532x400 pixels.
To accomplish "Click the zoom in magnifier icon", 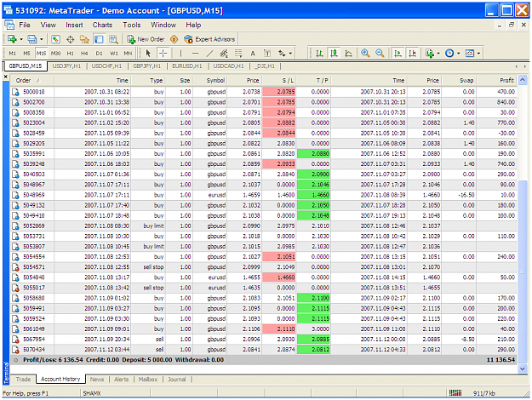I will [365, 54].
